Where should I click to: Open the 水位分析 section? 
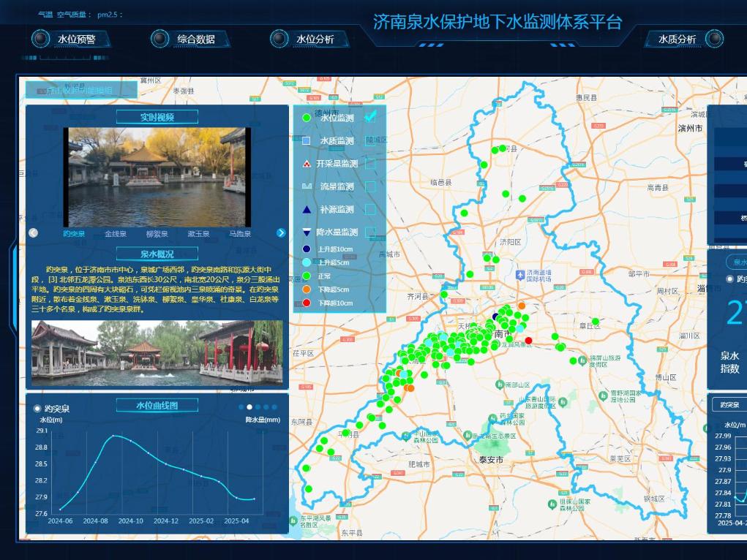click(x=315, y=39)
